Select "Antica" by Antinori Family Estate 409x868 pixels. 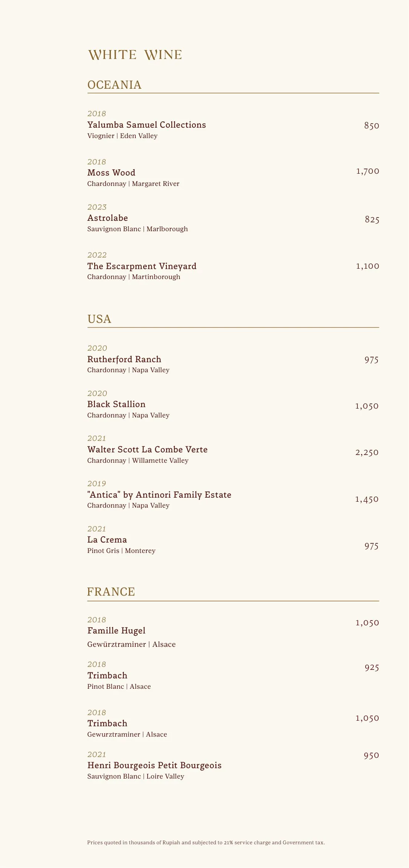point(159,495)
